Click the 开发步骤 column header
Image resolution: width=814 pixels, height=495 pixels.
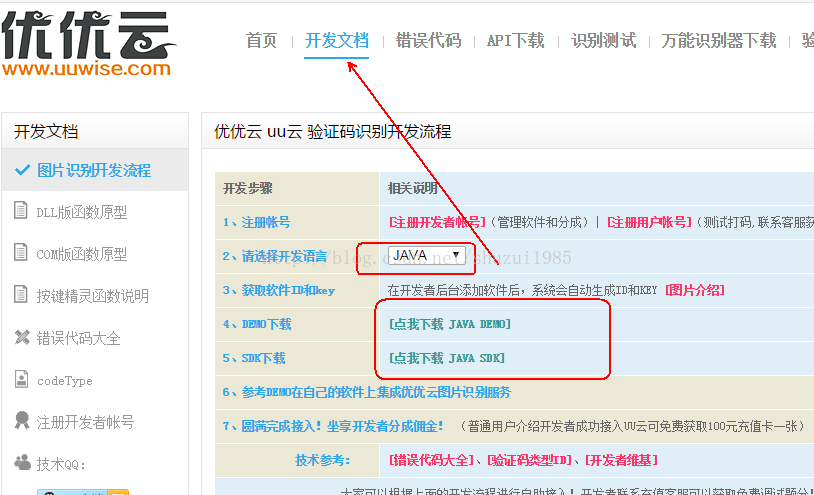[248, 188]
